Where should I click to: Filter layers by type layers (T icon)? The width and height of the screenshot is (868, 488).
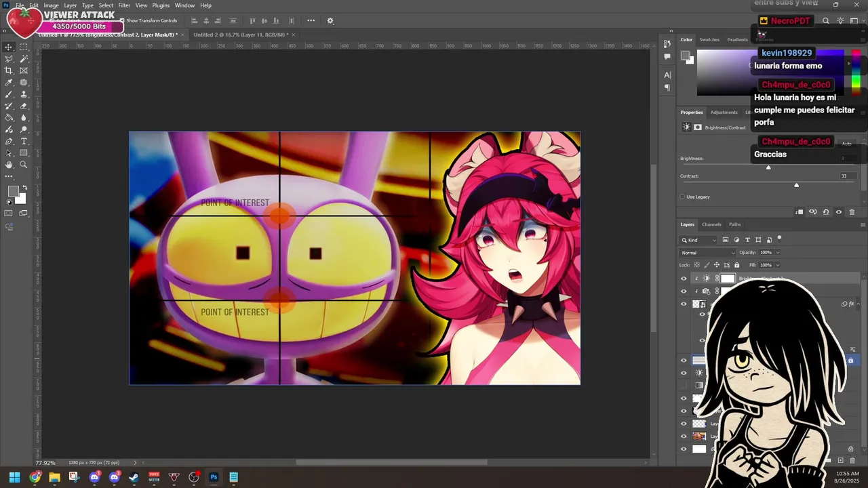(x=747, y=240)
